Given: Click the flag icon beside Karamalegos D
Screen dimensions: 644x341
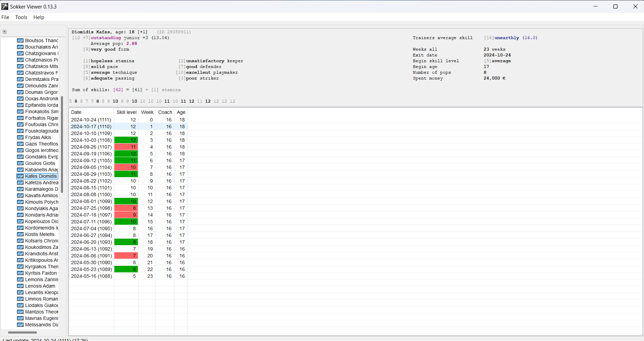Looking at the screenshot, I should [x=20, y=189].
